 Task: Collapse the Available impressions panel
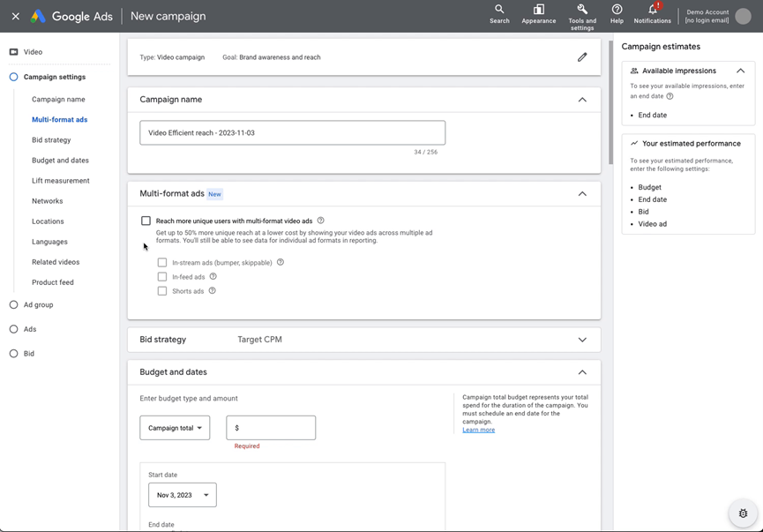740,71
